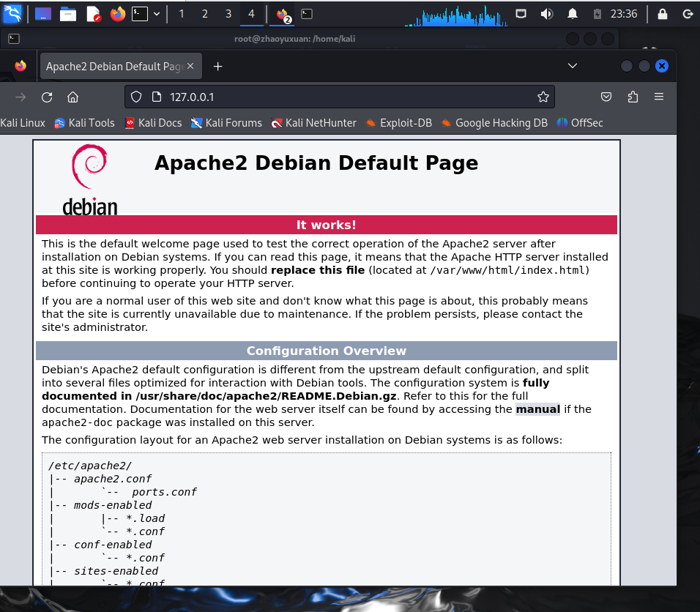
Task: Close the Apache2 Debian Default Page tab
Action: (x=190, y=67)
